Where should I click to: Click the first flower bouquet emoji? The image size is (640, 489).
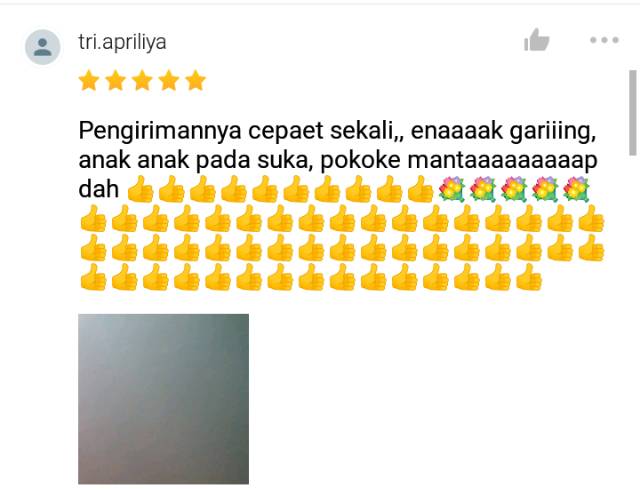click(x=451, y=189)
